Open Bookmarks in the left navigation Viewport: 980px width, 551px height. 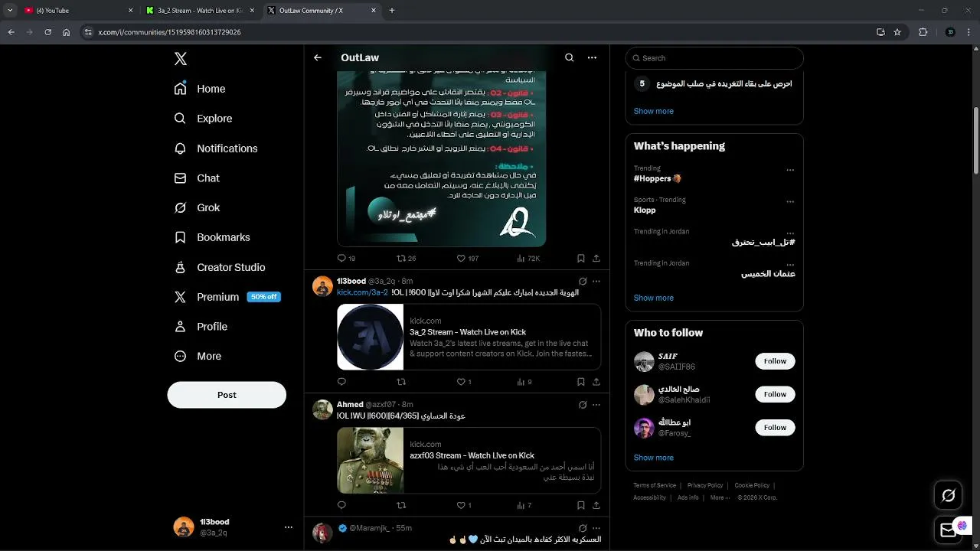(212, 237)
